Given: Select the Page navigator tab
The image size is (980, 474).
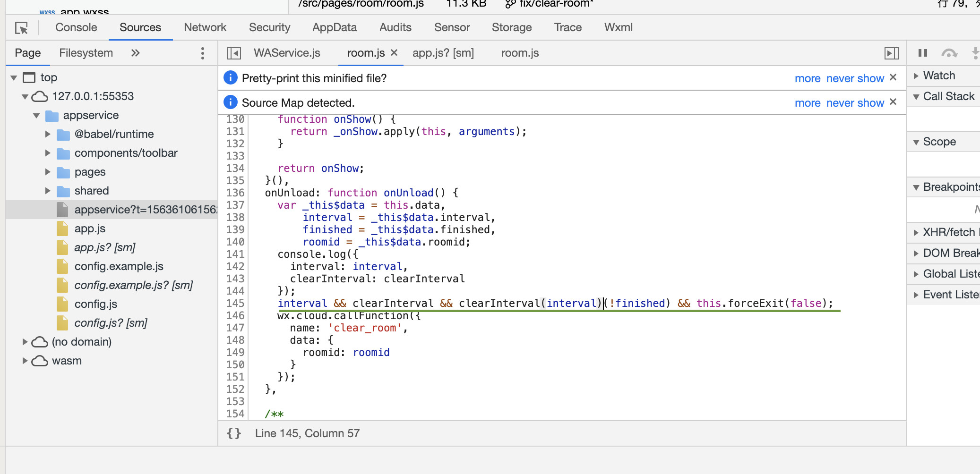Looking at the screenshot, I should coord(28,53).
